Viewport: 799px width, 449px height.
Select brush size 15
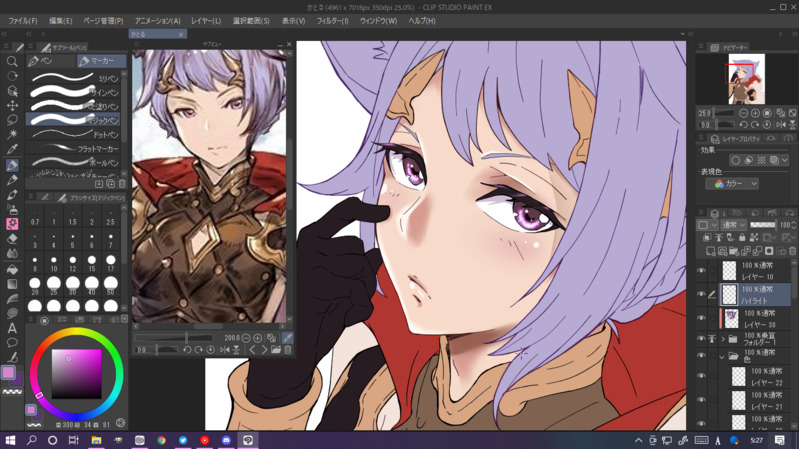(92, 263)
